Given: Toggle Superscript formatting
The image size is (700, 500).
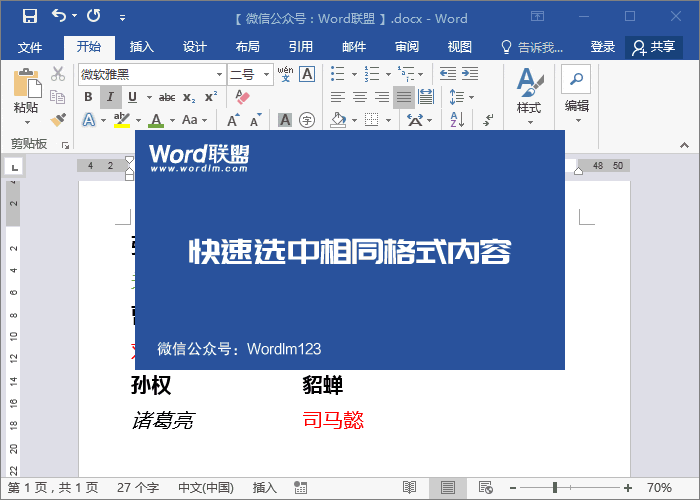Looking at the screenshot, I should click(211, 97).
